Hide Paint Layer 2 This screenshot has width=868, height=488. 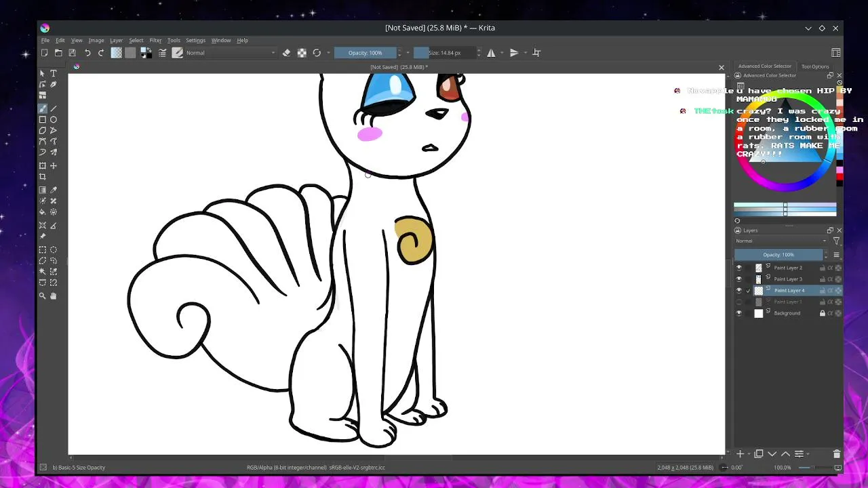point(739,268)
